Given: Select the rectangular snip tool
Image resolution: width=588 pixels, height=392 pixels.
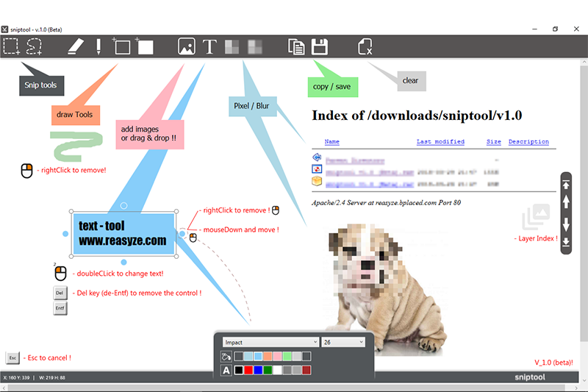Looking at the screenshot, I should pyautogui.click(x=11, y=46).
